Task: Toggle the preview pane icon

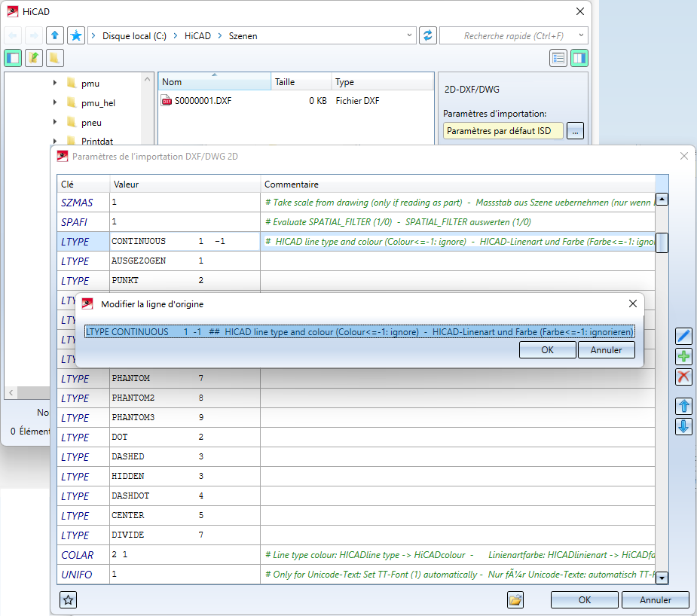Action: tap(579, 58)
